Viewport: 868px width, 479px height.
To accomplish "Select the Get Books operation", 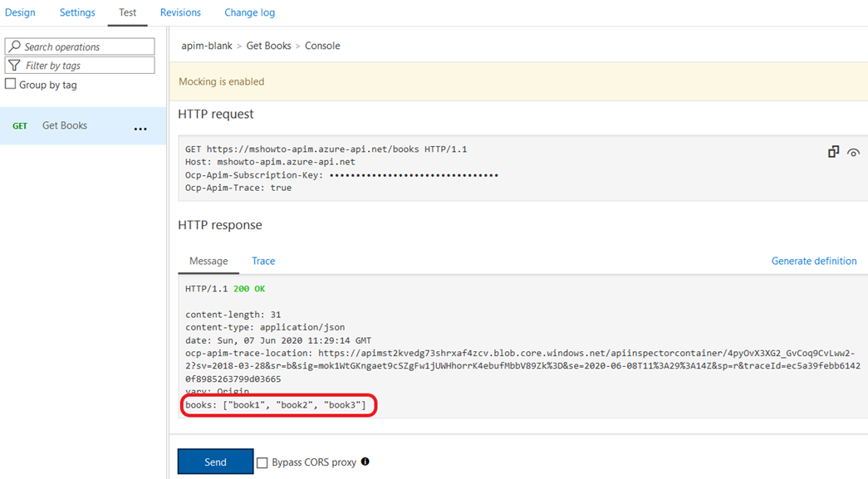I will pyautogui.click(x=83, y=126).
